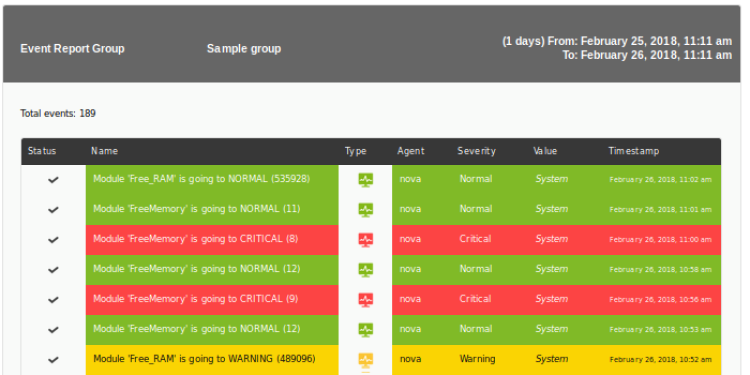Open the event 'Free_RAM' is going to NORMAL (535928)

coord(201,179)
